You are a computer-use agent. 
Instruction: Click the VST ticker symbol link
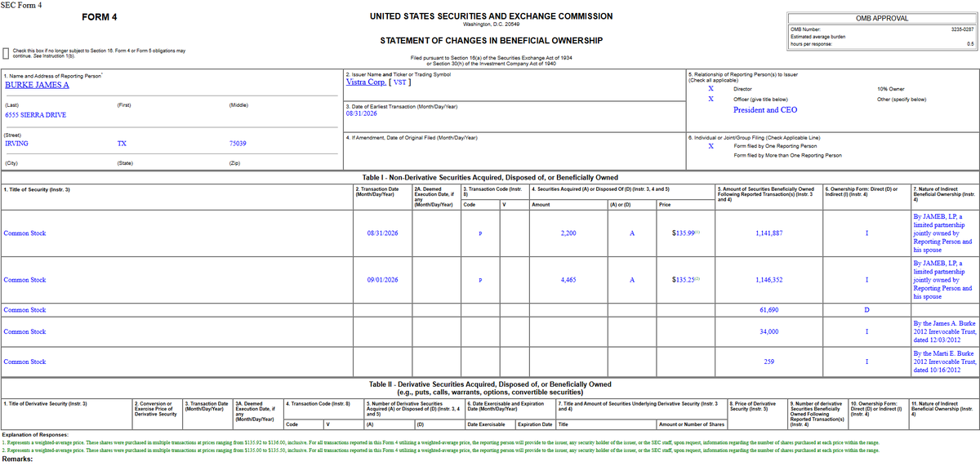tap(402, 83)
